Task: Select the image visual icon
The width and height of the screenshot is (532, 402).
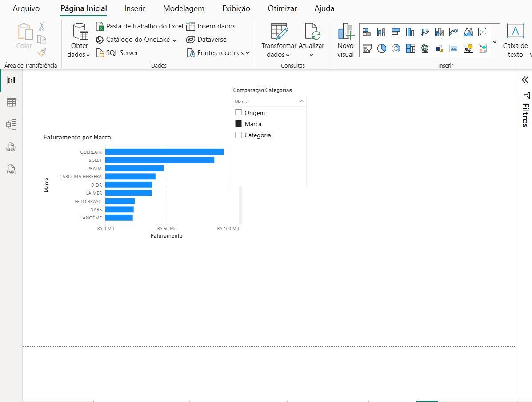Action: [x=454, y=48]
